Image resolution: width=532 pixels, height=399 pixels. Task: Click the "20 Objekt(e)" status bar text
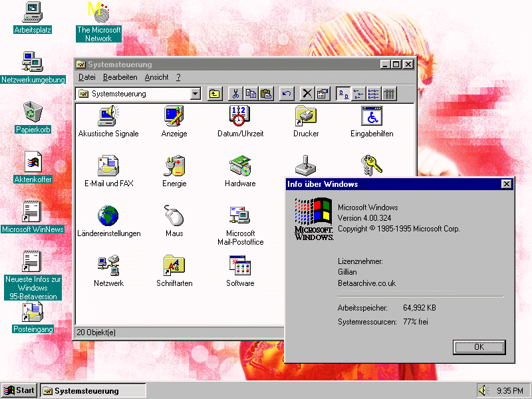coord(96,332)
